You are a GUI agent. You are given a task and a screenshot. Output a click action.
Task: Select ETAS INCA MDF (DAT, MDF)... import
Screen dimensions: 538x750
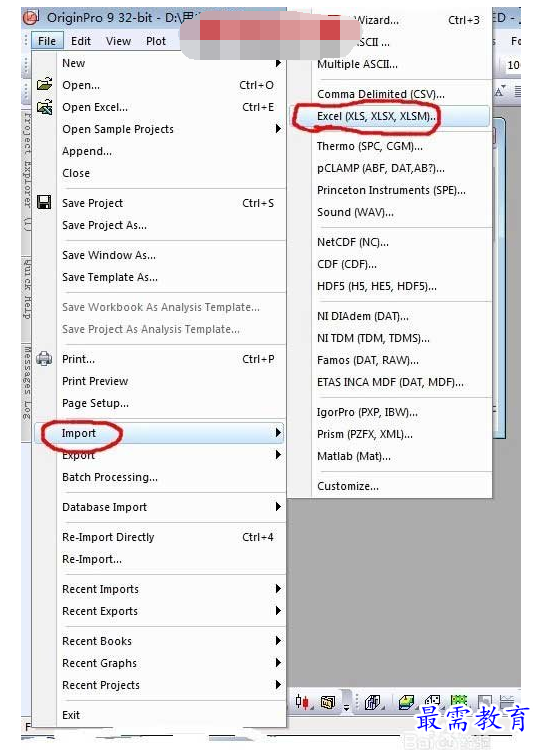[x=391, y=382]
